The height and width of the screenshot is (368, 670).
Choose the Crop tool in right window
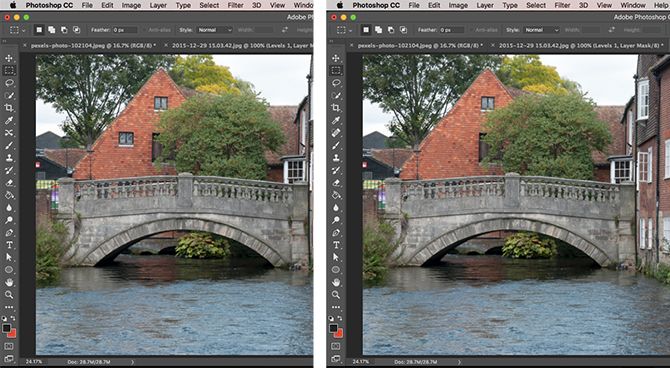click(x=336, y=108)
